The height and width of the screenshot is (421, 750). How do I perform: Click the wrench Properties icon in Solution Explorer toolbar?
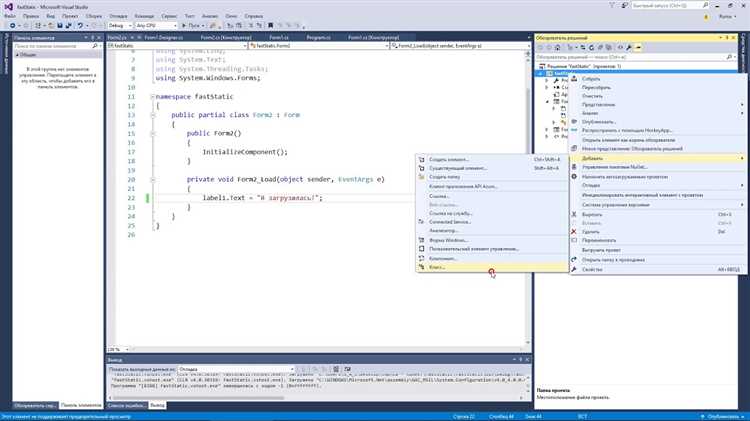[629, 47]
